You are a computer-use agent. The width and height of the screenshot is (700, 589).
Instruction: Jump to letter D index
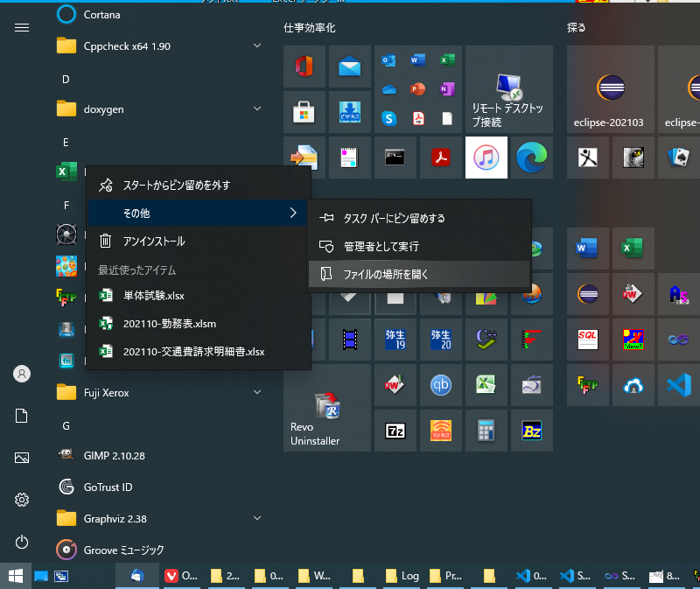click(66, 80)
